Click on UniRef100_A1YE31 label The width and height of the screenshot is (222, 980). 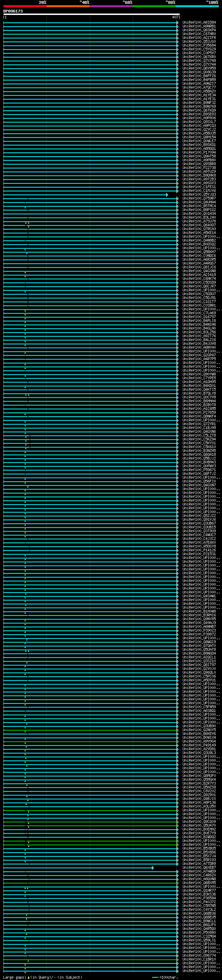pos(199,99)
